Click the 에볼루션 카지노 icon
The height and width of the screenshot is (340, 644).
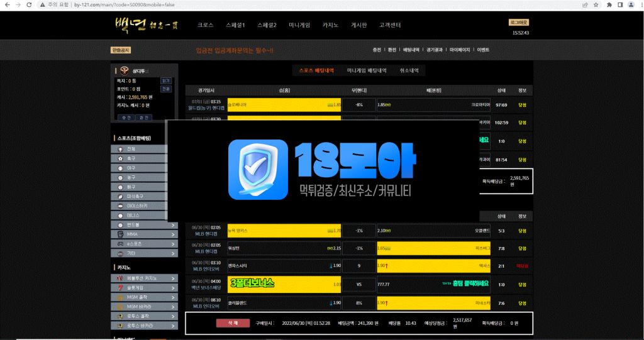(x=120, y=278)
